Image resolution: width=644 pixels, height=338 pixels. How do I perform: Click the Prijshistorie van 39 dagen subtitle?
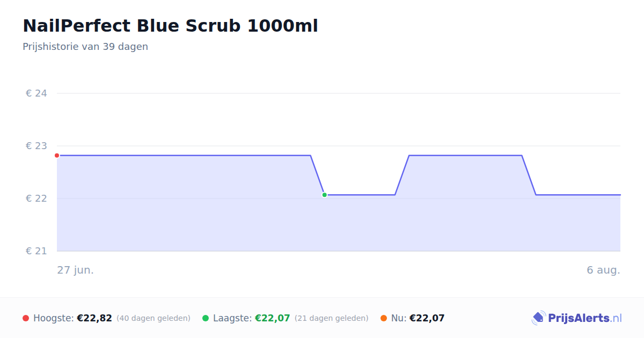coord(85,47)
